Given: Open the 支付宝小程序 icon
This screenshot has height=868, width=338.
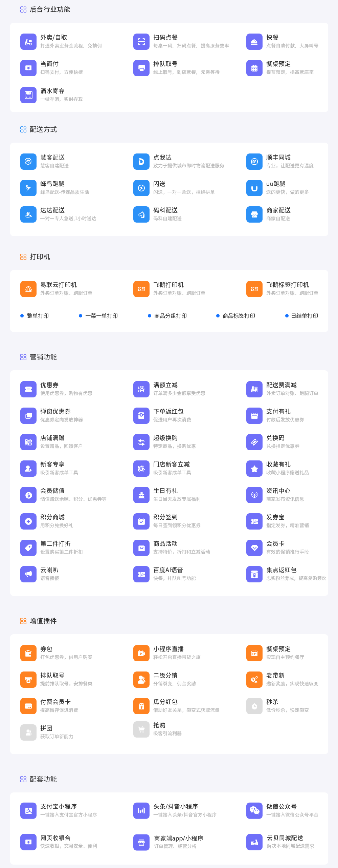Looking at the screenshot, I should click(x=28, y=811).
